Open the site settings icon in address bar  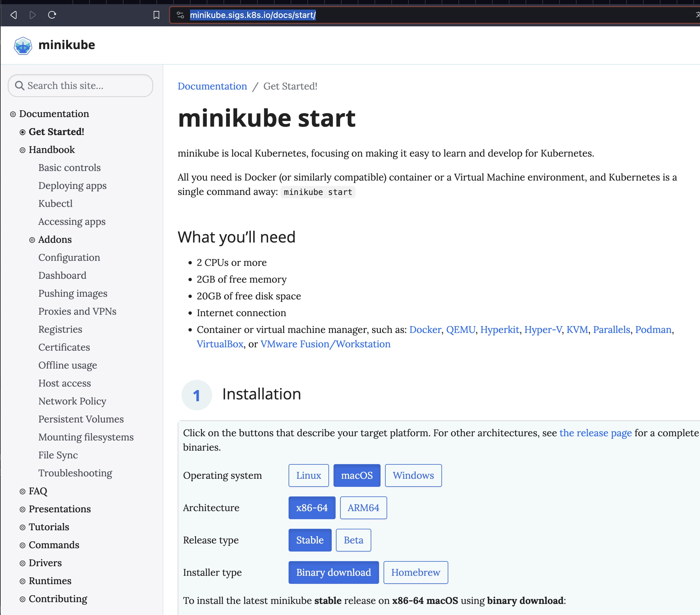point(180,15)
